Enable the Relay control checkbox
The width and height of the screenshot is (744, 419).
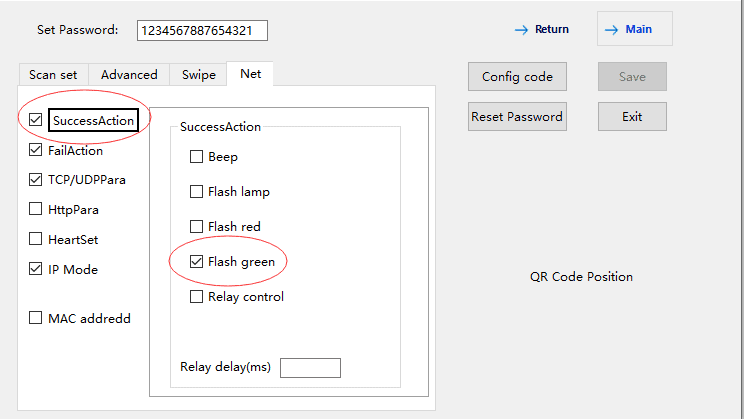196,297
